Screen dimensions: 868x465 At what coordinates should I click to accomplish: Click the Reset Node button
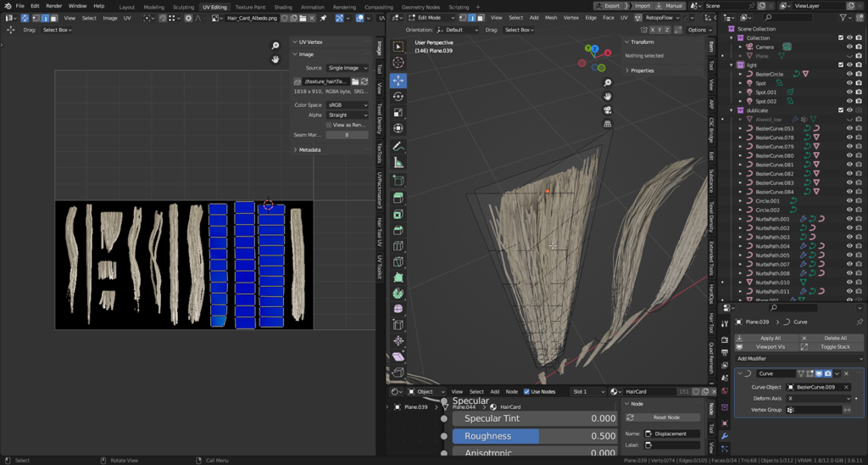click(x=666, y=417)
